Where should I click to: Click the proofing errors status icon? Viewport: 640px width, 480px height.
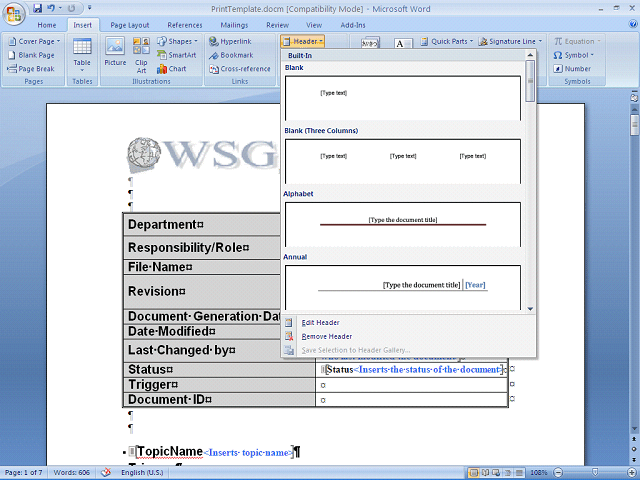[x=106, y=472]
